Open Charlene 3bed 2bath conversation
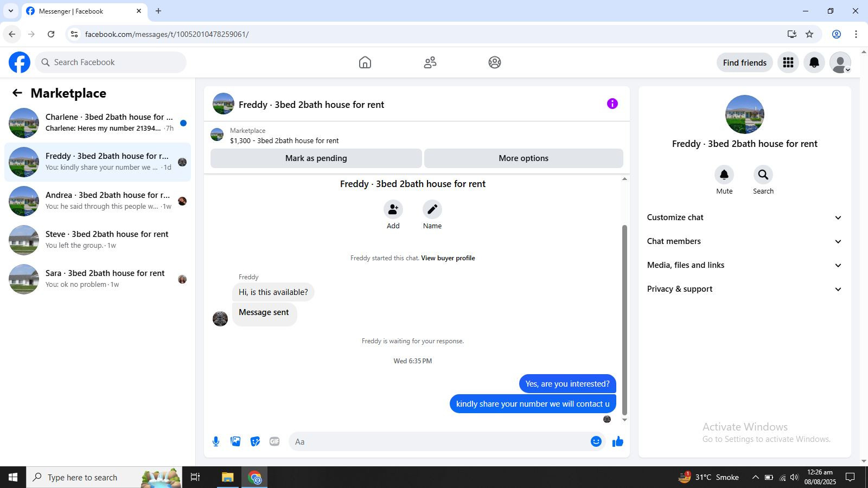The height and width of the screenshot is (488, 868). (x=98, y=123)
